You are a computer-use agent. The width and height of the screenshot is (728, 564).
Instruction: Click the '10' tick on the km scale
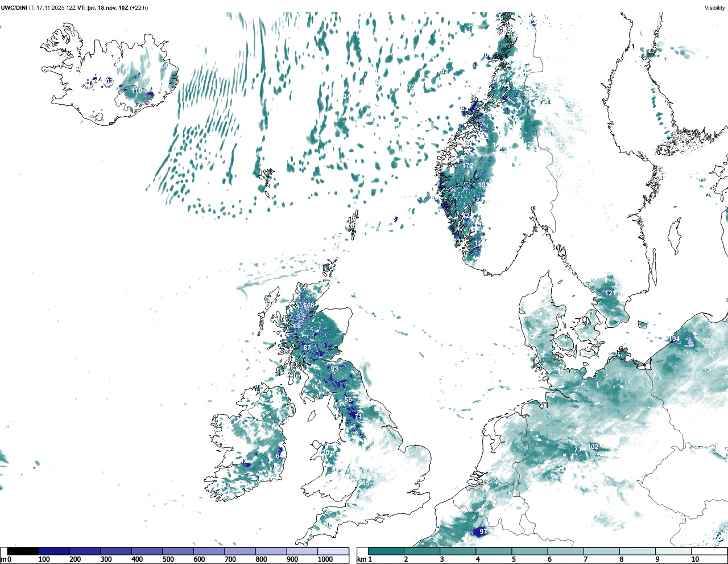(695, 559)
